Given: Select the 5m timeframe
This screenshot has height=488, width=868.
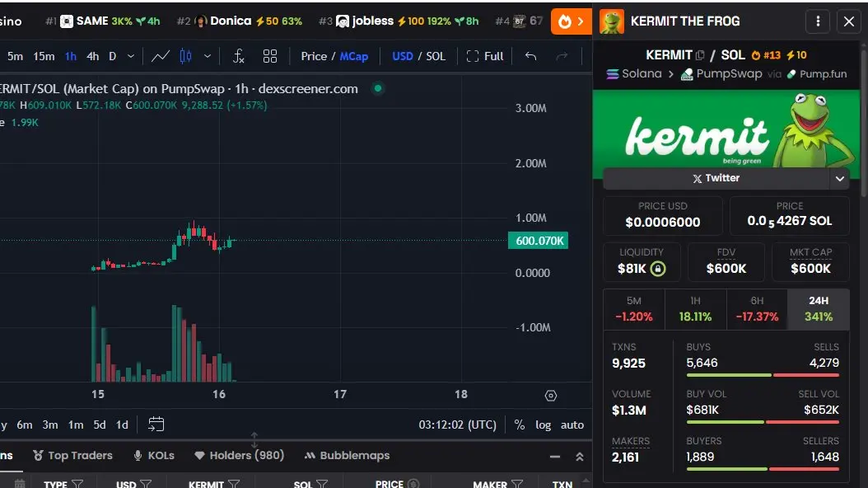Looking at the screenshot, I should pyautogui.click(x=15, y=56).
